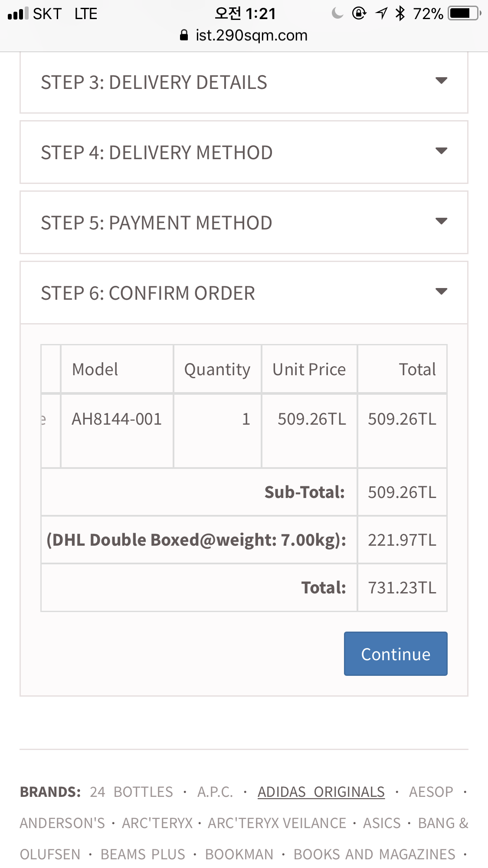Tap the lock icon in address bar
488x868 pixels.
pos(184,36)
